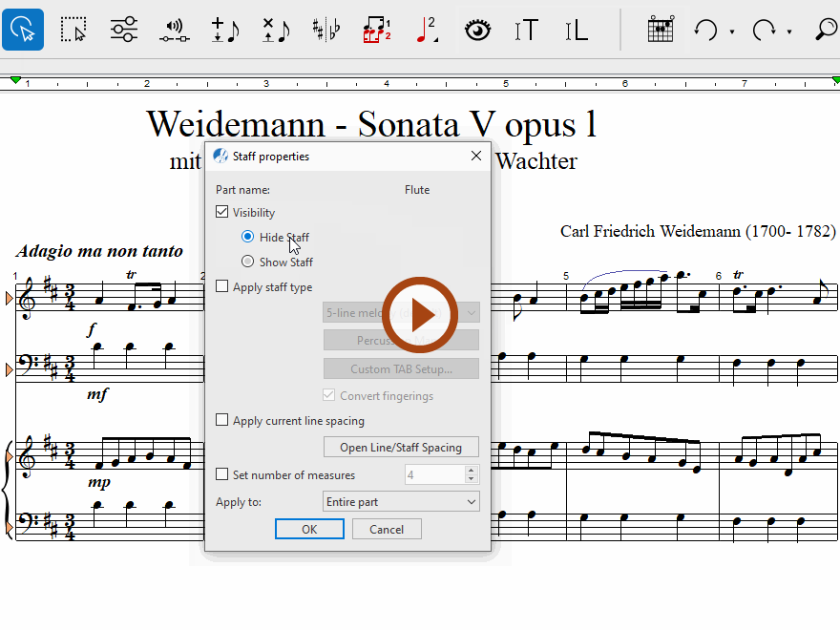Enable Set number of measures checkbox
This screenshot has width=840, height=630.
click(221, 474)
